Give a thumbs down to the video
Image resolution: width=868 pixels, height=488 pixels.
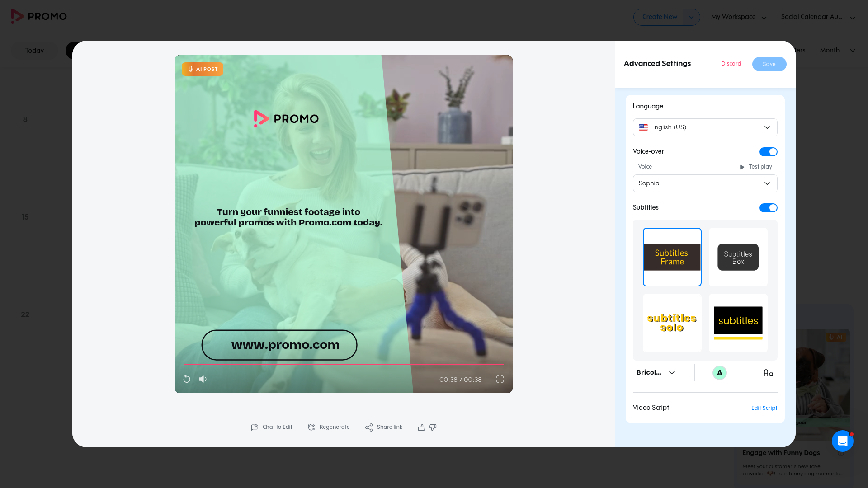click(433, 427)
